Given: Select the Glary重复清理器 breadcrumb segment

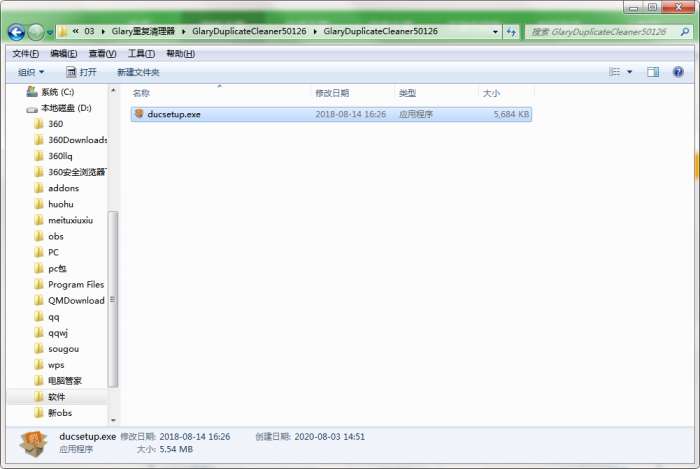Looking at the screenshot, I should click(x=143, y=31).
